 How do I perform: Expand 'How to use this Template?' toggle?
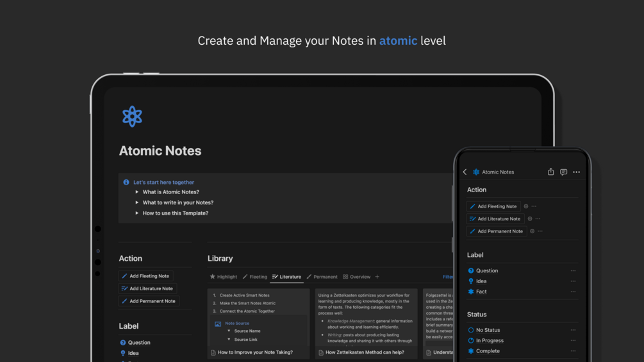(x=136, y=213)
